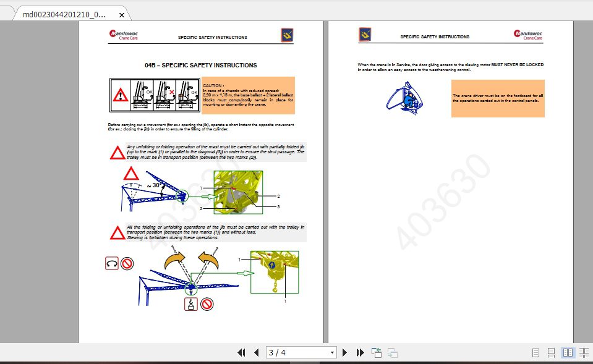
Task: Enable continuous scrolling mode
Action: [552, 352]
